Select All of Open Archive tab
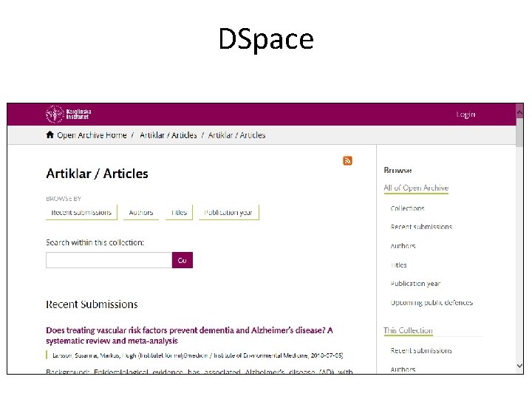The height and width of the screenshot is (399, 532). tap(416, 188)
